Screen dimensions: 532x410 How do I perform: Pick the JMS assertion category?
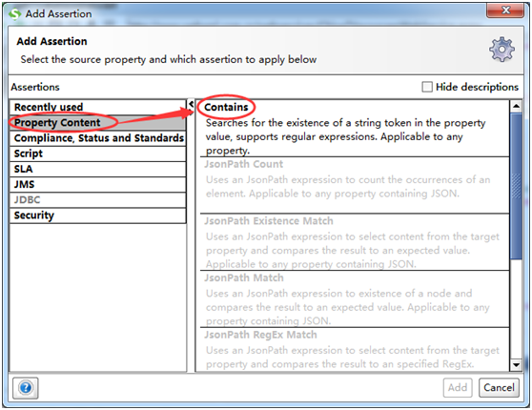97,184
